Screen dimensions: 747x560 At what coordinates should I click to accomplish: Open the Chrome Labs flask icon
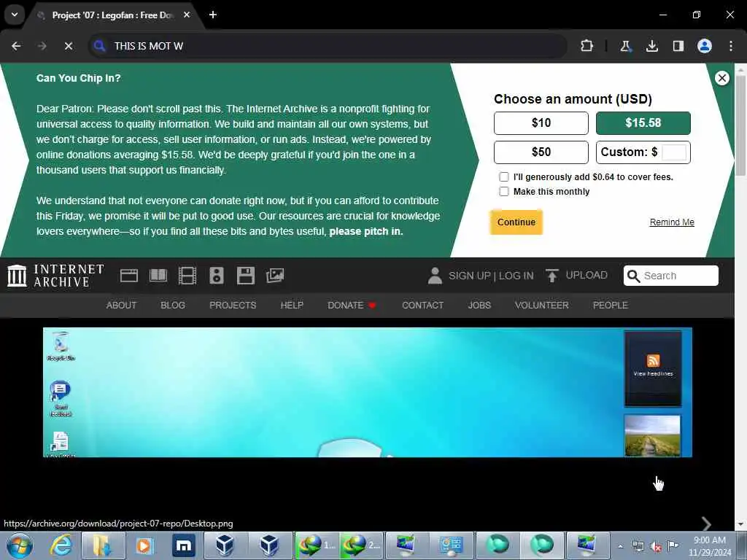(x=625, y=46)
